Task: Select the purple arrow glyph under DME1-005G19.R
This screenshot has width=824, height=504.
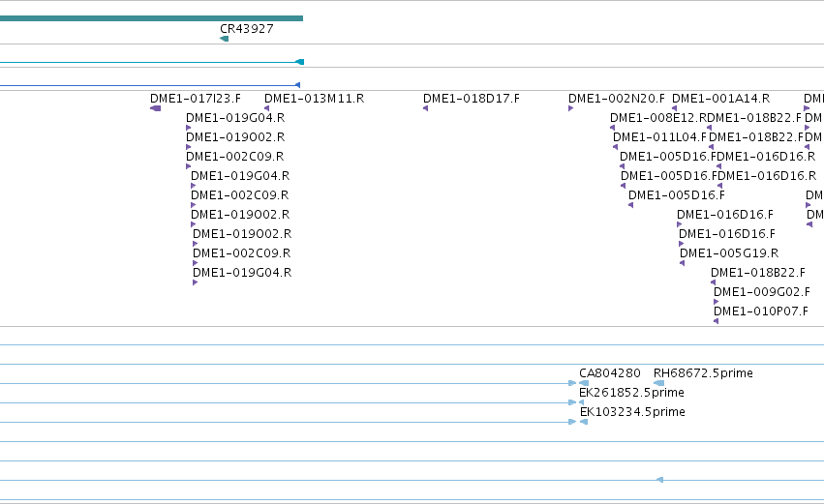Action: click(682, 263)
